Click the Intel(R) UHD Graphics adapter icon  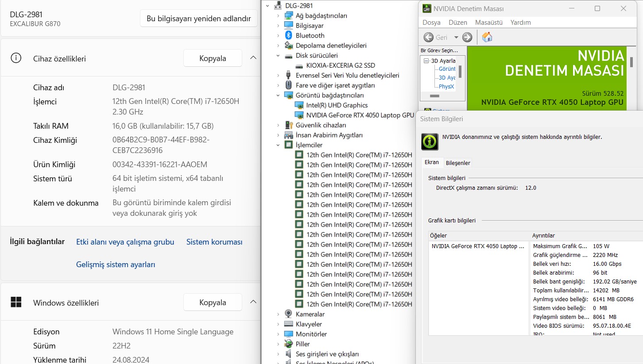[x=299, y=105]
